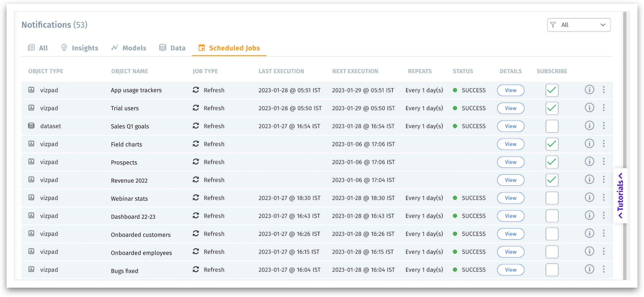Viewport: 644px width, 297px height.
Task: Switch to the Insights tab
Action: [x=80, y=48]
